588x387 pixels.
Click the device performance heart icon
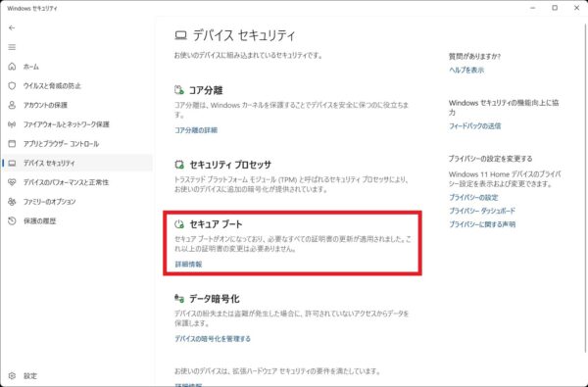[x=12, y=182]
